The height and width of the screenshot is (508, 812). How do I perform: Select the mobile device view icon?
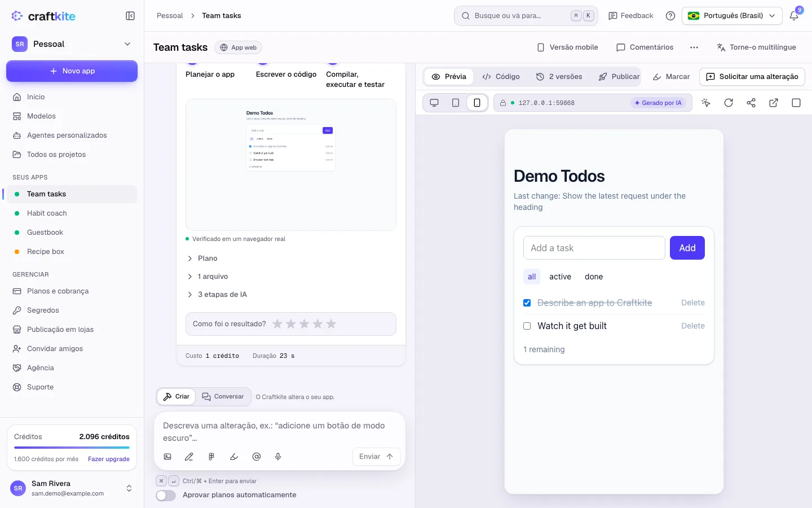coord(477,103)
